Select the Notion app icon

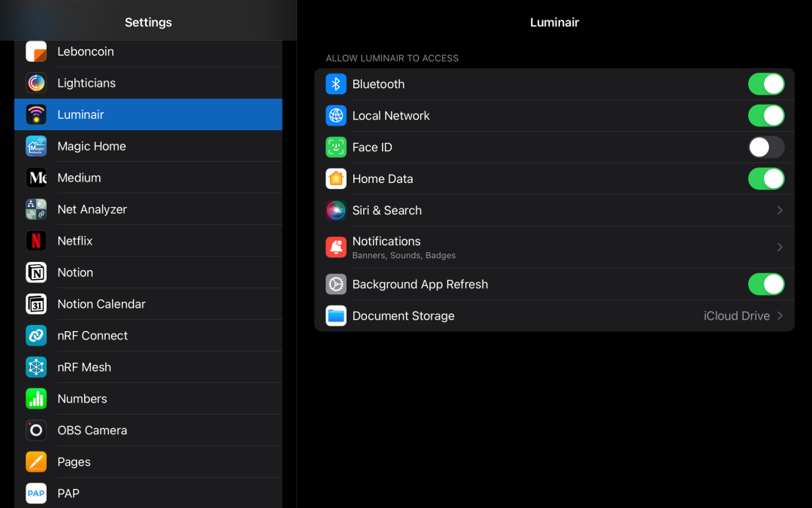[36, 272]
